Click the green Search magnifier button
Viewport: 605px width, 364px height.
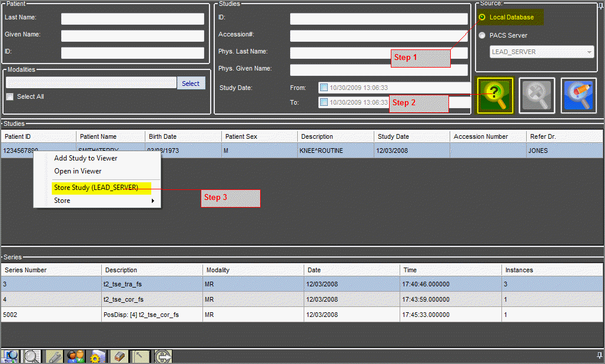[495, 95]
